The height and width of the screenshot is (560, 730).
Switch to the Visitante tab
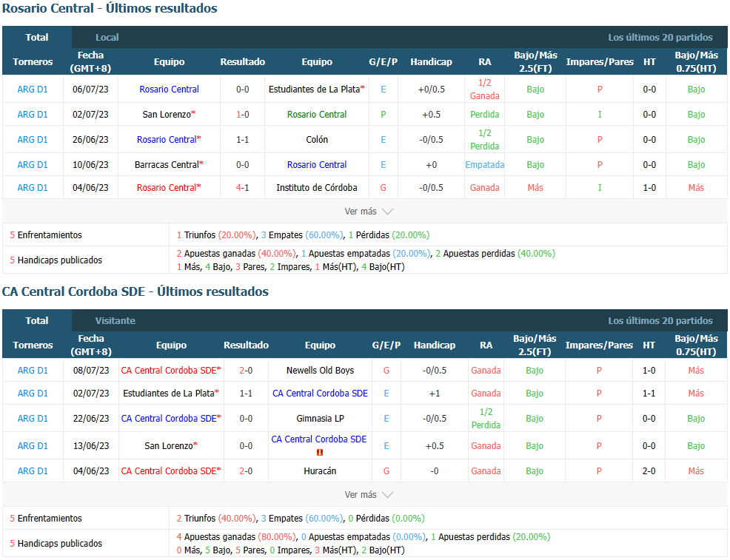pyautogui.click(x=115, y=320)
